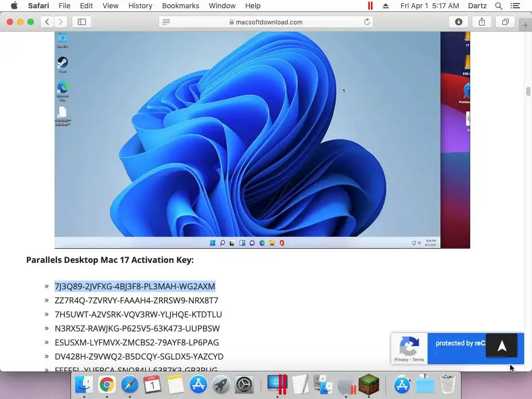Click the key N3RX5Z-RAWJKG-P625V5-63K473-UUPBSW
Viewport: 532px width, 399px height.
pos(137,328)
